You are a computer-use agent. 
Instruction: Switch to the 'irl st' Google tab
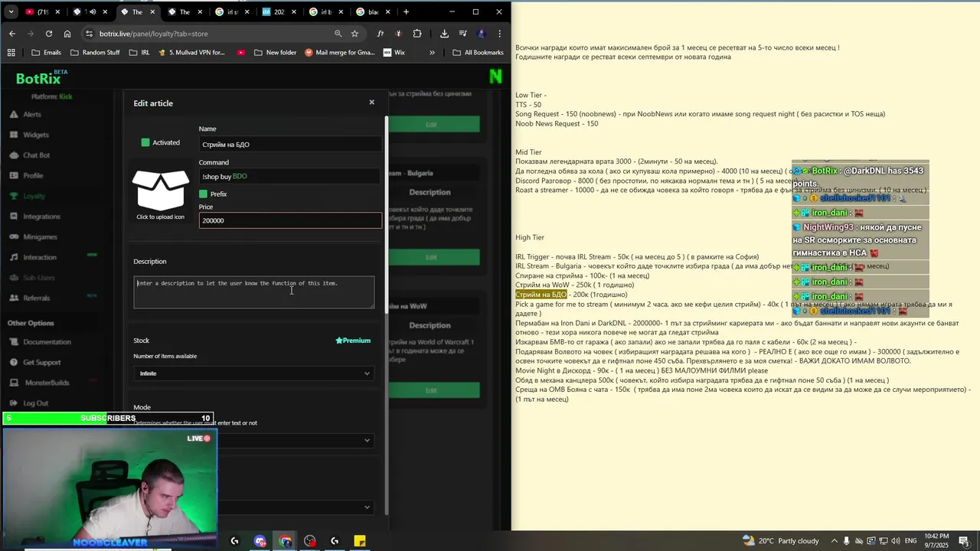pos(231,11)
